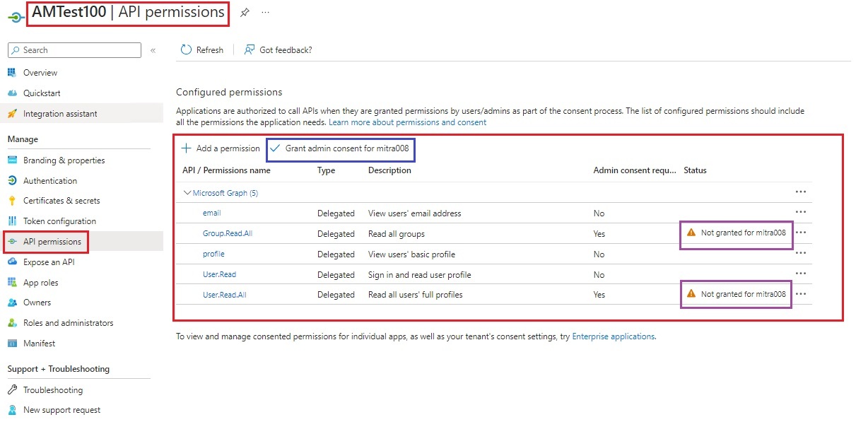Click the Refresh icon in the toolbar
This screenshot has height=434, width=868.
(187, 50)
